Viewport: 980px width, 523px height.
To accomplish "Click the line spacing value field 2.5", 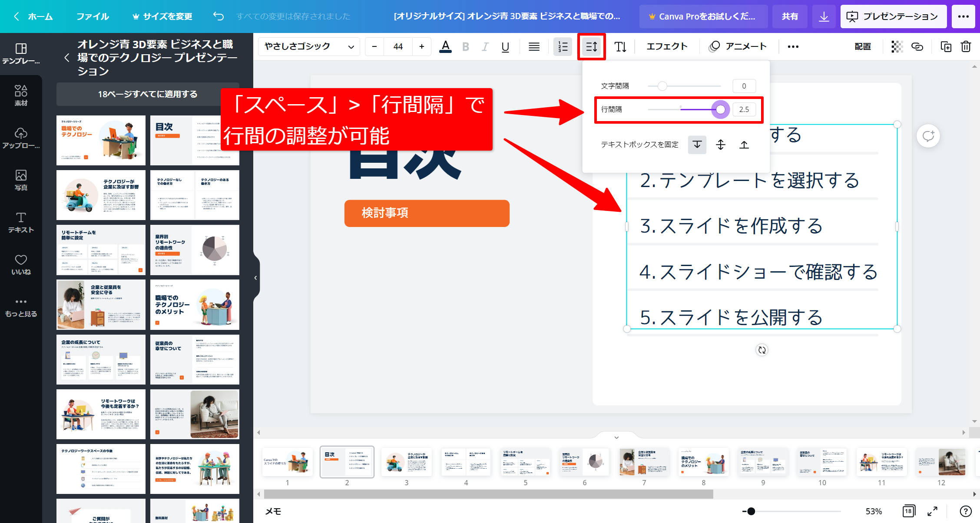I will pos(744,109).
